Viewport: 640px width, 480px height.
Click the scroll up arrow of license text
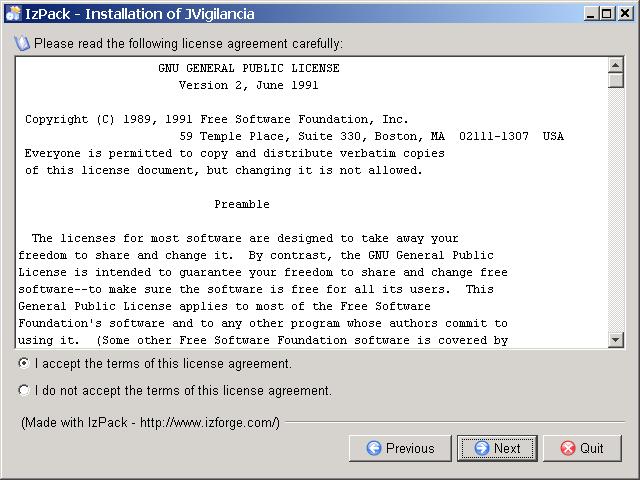click(616, 65)
